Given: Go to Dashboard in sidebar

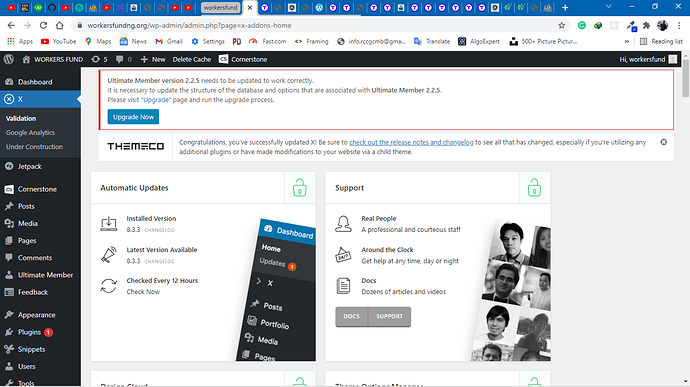Looking at the screenshot, I should [40, 81].
